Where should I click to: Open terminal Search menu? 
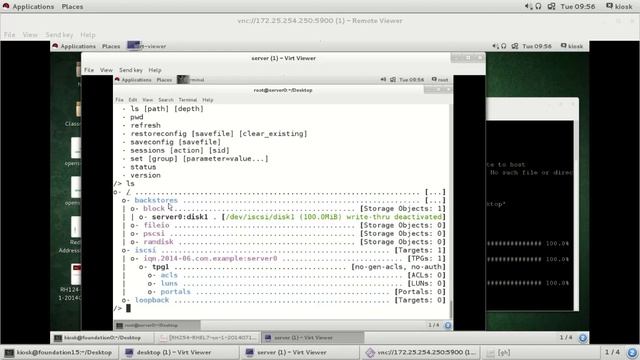tap(166, 100)
